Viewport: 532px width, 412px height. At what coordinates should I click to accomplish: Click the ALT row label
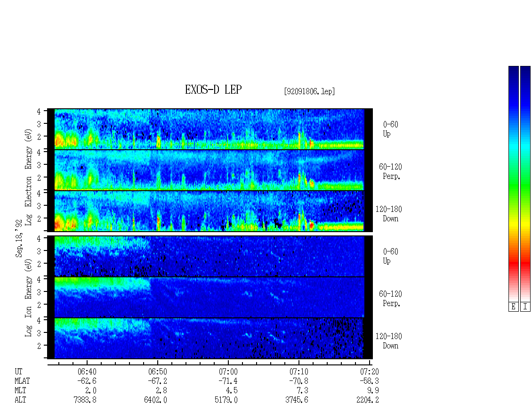[20, 400]
